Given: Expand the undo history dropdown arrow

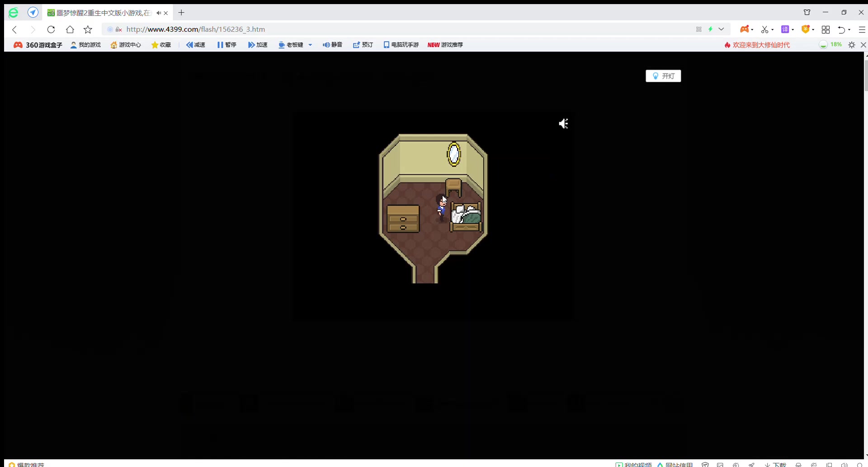Looking at the screenshot, I should 849,30.
